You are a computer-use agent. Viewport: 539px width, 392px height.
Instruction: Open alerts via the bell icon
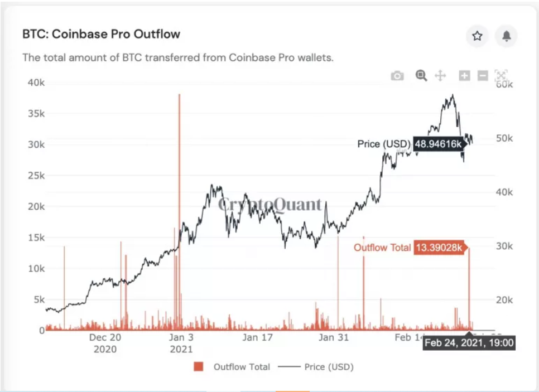(x=506, y=36)
